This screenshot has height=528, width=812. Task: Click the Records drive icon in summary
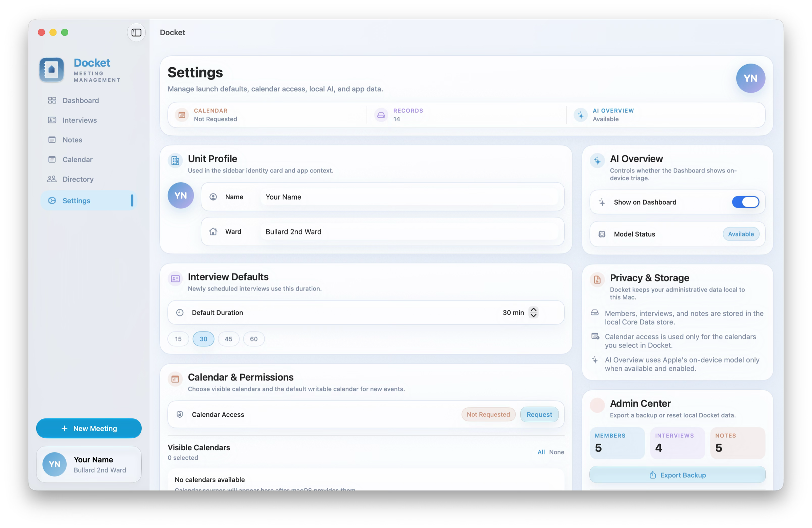coord(381,115)
